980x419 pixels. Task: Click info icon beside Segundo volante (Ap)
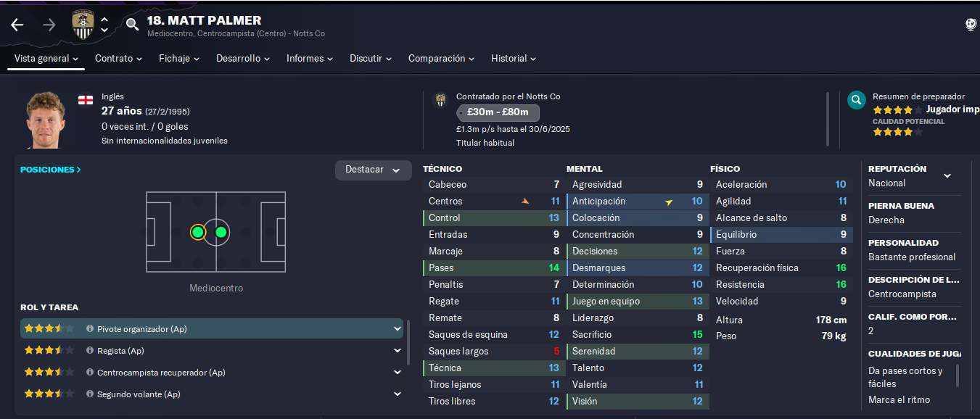click(90, 394)
